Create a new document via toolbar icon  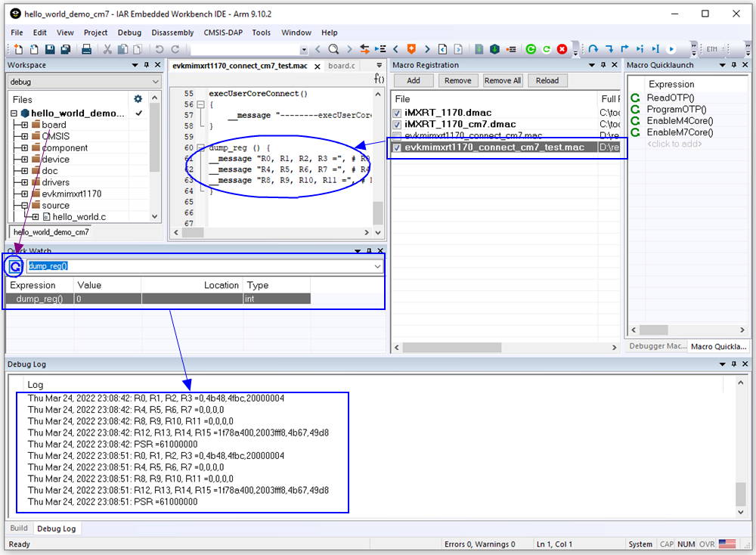tap(18, 49)
